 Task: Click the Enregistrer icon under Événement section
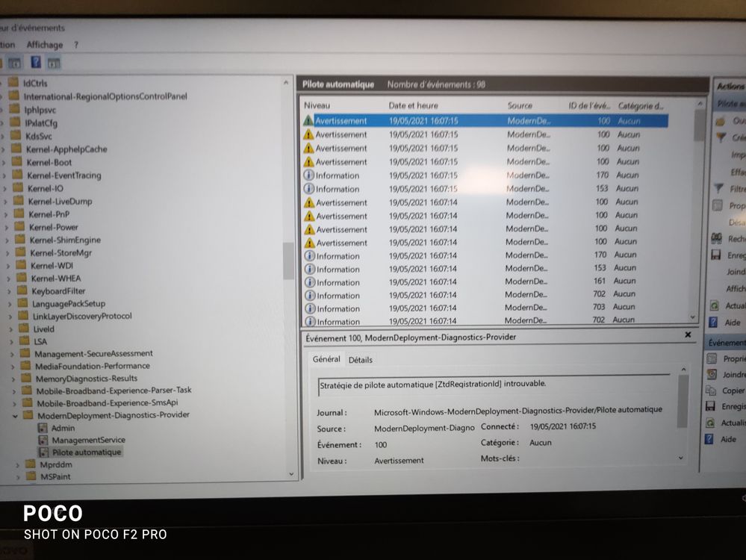711,406
